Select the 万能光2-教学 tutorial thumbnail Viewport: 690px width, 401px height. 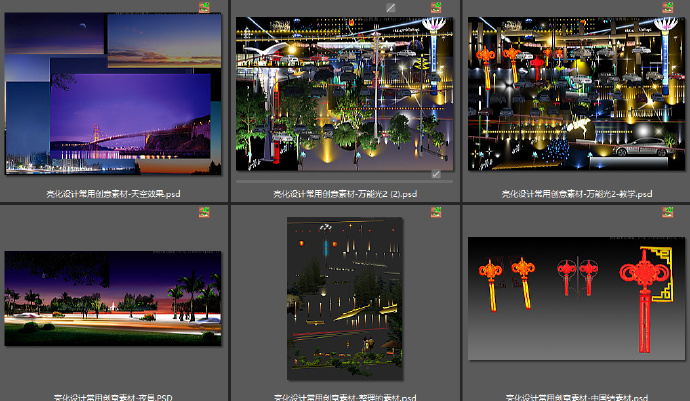point(576,94)
